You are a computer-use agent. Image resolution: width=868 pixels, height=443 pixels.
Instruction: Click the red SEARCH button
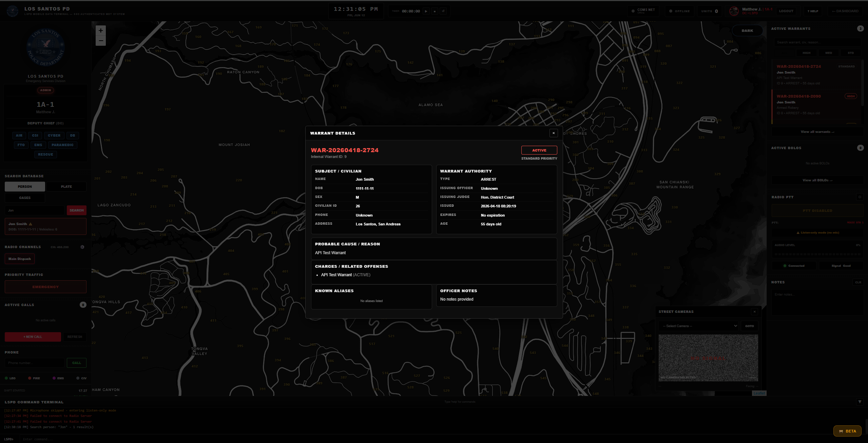tap(77, 210)
